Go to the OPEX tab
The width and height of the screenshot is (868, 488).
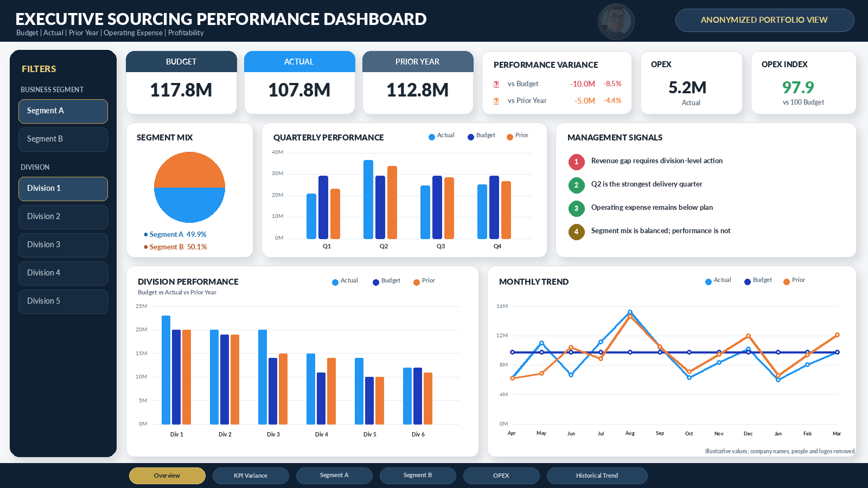[501, 476]
